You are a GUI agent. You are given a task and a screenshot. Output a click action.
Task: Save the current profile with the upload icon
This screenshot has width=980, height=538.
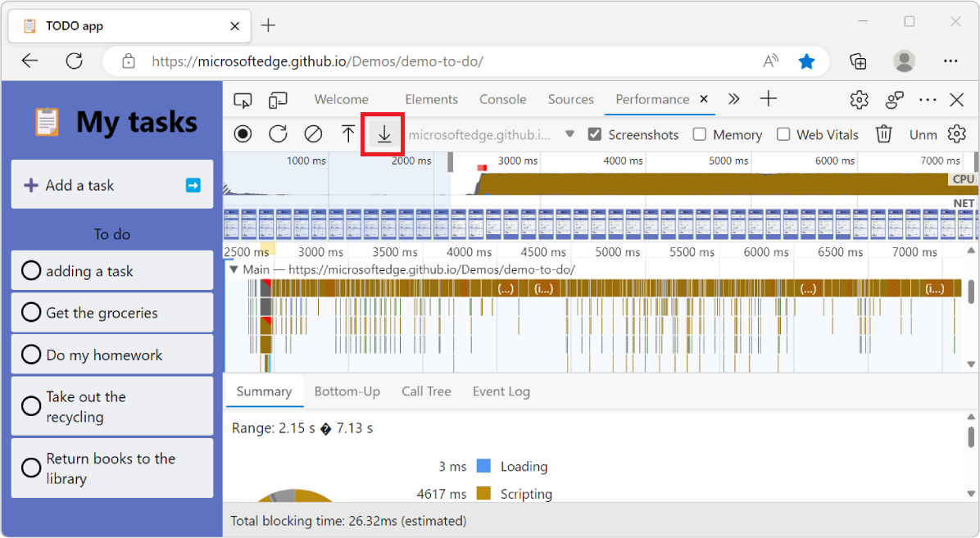point(347,133)
